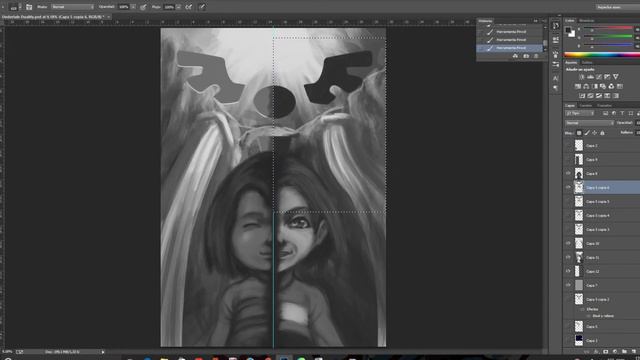Switch to the Estilos tab
640x360 pixels.
pos(587,62)
